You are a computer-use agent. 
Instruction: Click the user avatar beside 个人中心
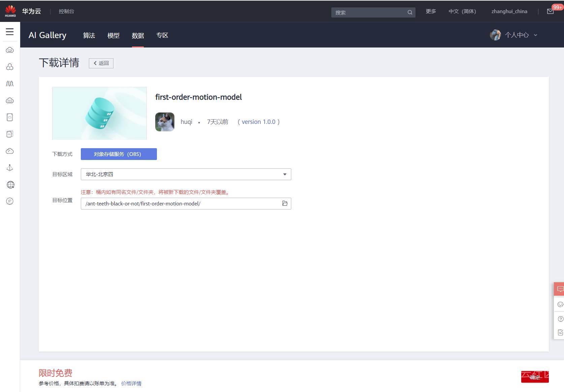495,35
